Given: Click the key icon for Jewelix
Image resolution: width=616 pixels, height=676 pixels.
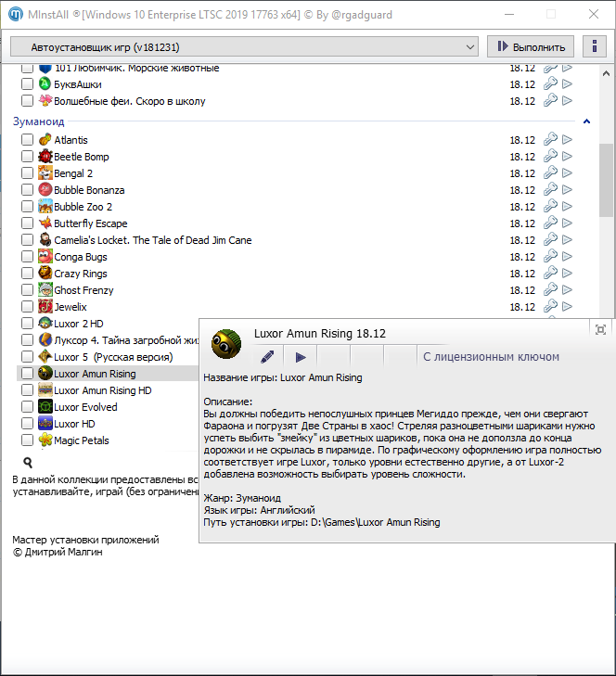Looking at the screenshot, I should (x=550, y=307).
